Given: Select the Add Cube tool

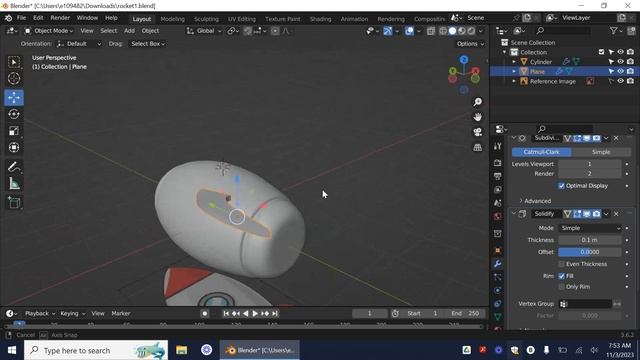Looking at the screenshot, I should tap(14, 203).
